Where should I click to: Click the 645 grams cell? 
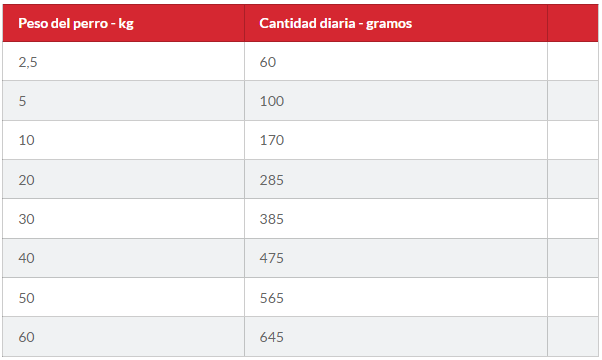pos(396,337)
